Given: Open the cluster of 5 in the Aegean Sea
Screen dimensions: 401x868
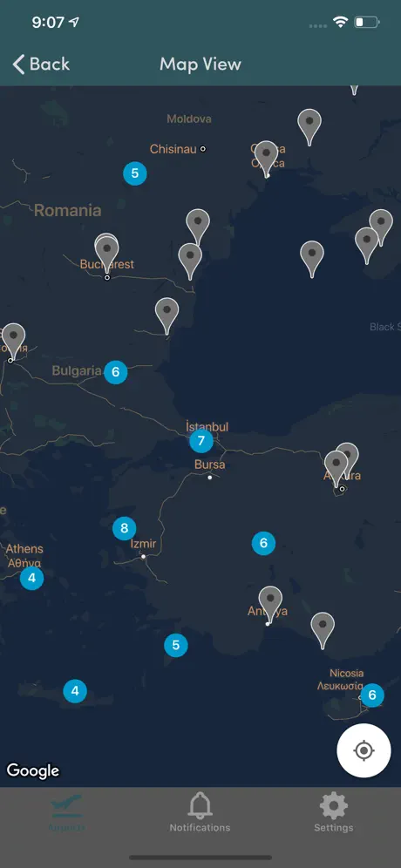Looking at the screenshot, I should (x=176, y=646).
